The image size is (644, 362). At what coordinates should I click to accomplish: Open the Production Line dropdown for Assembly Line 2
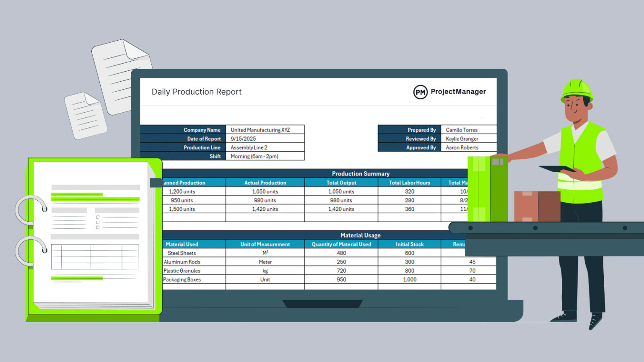tap(265, 147)
